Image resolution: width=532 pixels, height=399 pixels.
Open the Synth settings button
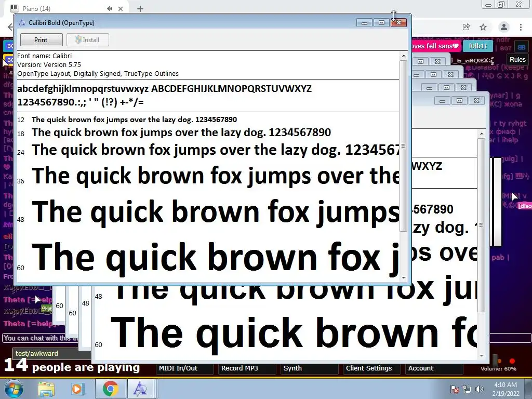310,368
